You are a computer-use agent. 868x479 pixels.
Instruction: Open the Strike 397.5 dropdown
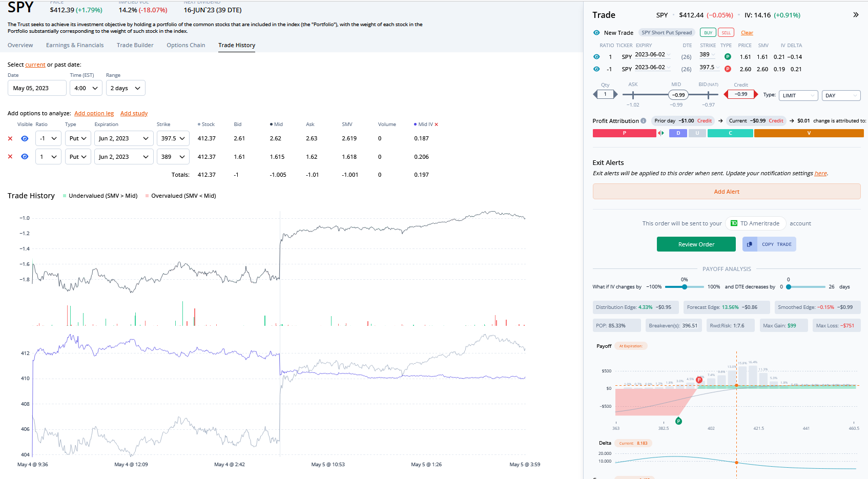[173, 138]
